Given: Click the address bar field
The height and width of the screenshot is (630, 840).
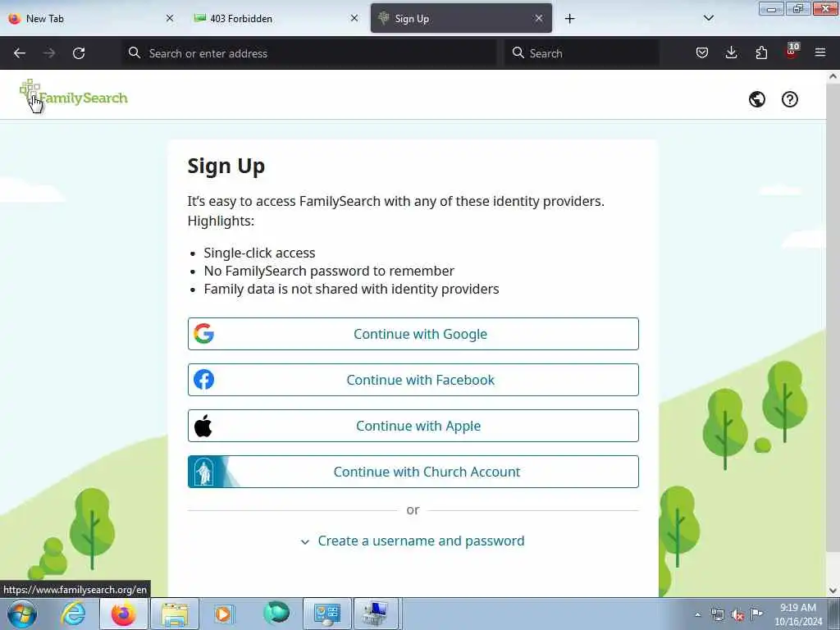Looking at the screenshot, I should pyautogui.click(x=309, y=53).
